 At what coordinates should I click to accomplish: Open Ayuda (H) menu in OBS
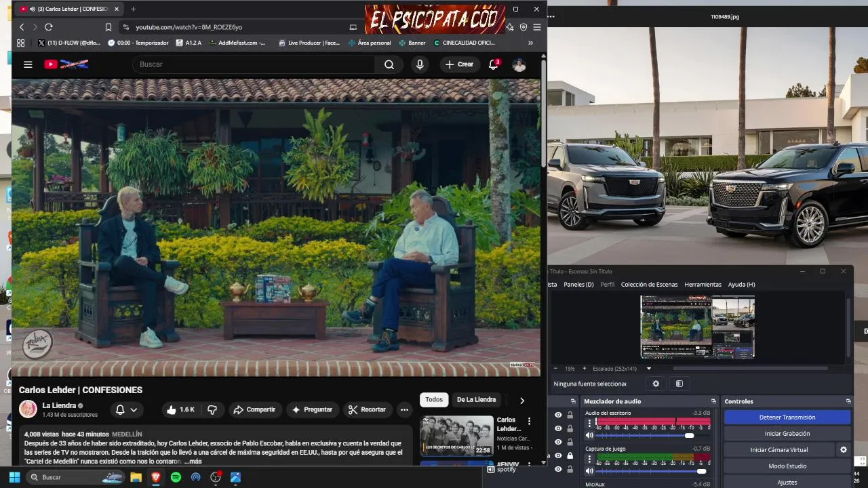pyautogui.click(x=741, y=285)
